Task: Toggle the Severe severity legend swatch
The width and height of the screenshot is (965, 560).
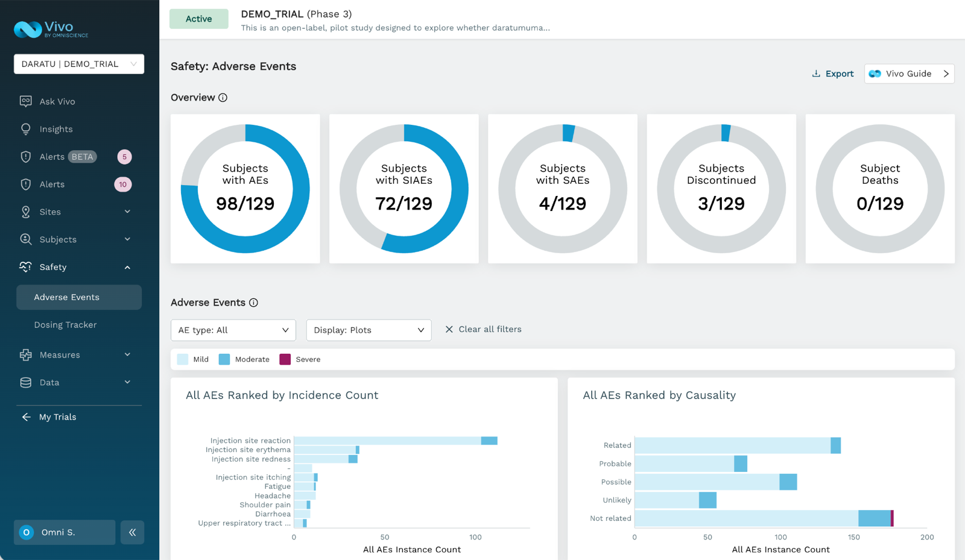Action: point(285,359)
